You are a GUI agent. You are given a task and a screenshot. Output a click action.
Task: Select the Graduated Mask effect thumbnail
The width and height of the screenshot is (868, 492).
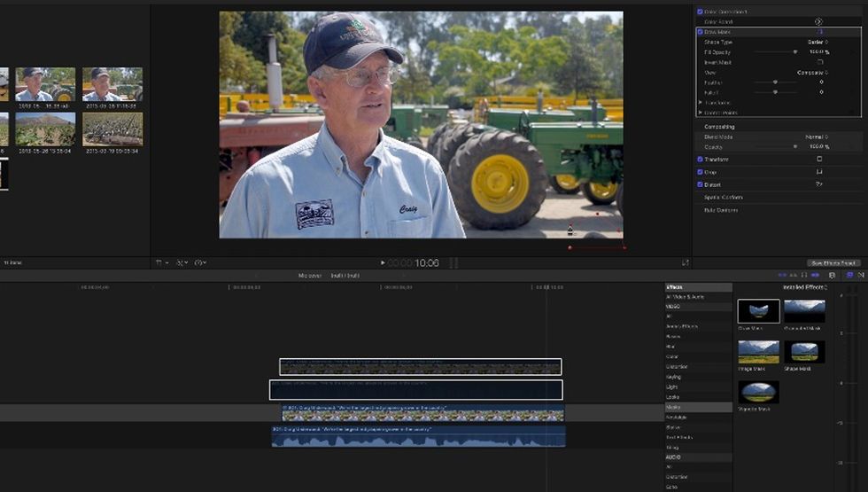(x=804, y=311)
